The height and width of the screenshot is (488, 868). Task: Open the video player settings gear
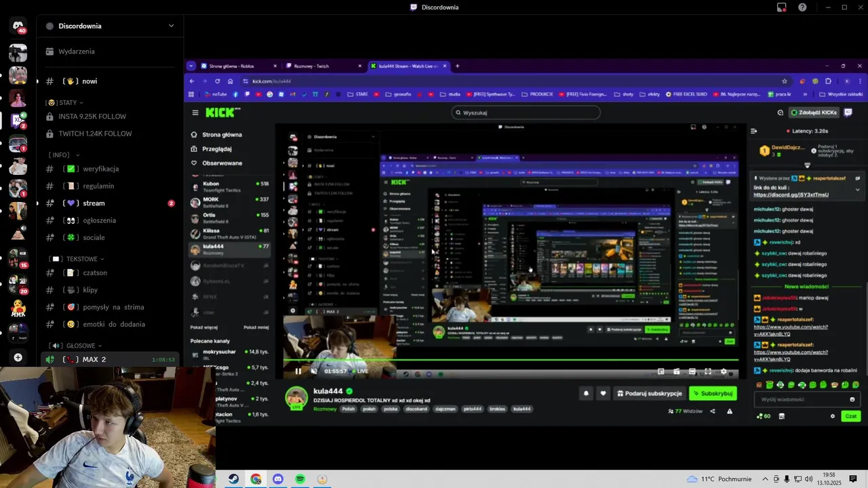point(724,371)
